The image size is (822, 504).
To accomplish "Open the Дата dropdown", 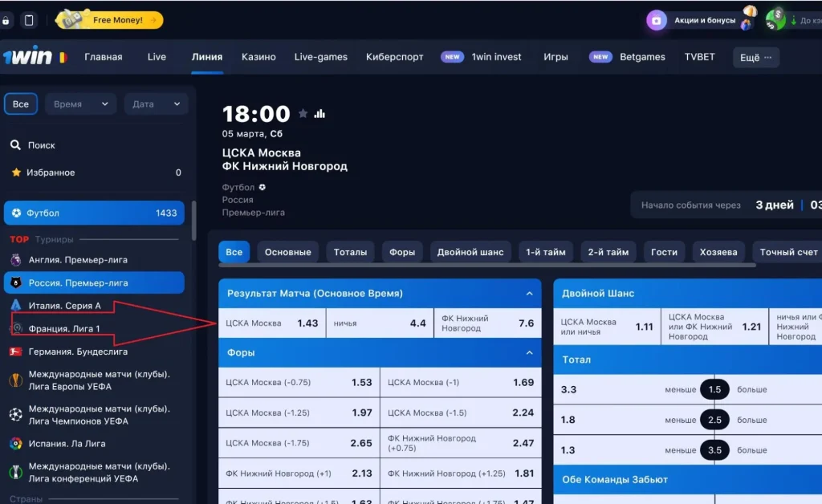I will pyautogui.click(x=156, y=104).
